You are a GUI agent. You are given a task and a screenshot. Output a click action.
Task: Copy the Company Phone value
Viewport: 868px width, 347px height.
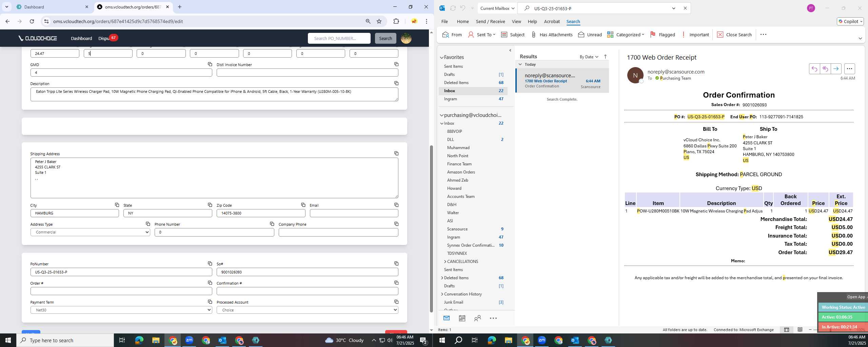point(396,224)
